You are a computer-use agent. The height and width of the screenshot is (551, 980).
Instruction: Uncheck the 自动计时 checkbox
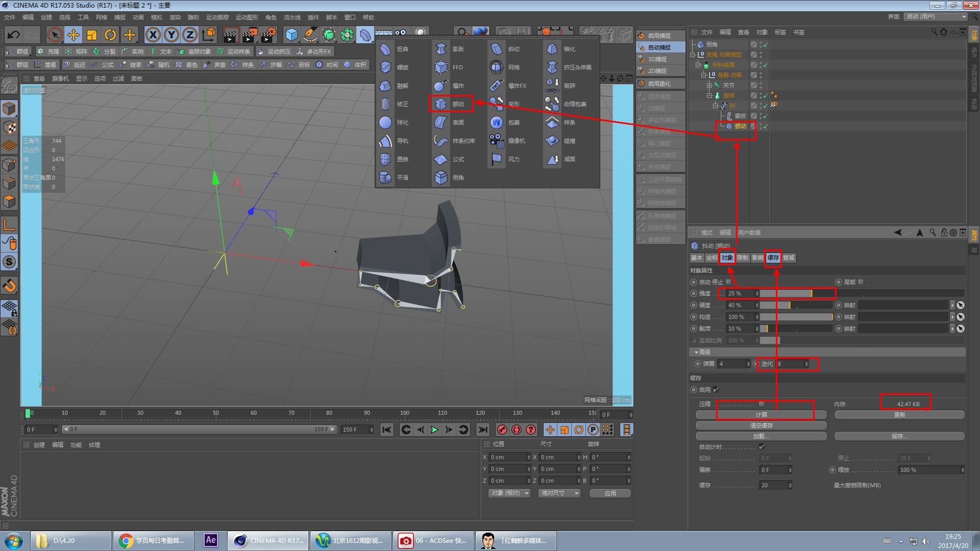[x=762, y=447]
